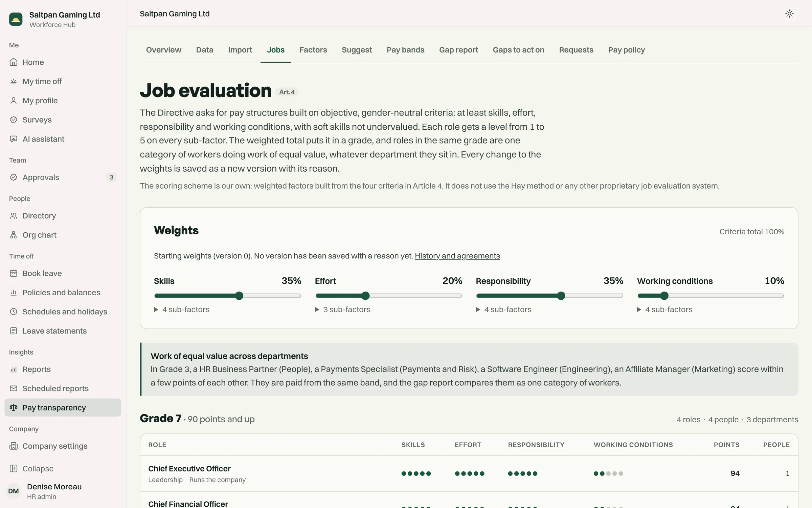The width and height of the screenshot is (812, 508).
Task: Select the Jobs tab
Action: (x=276, y=50)
